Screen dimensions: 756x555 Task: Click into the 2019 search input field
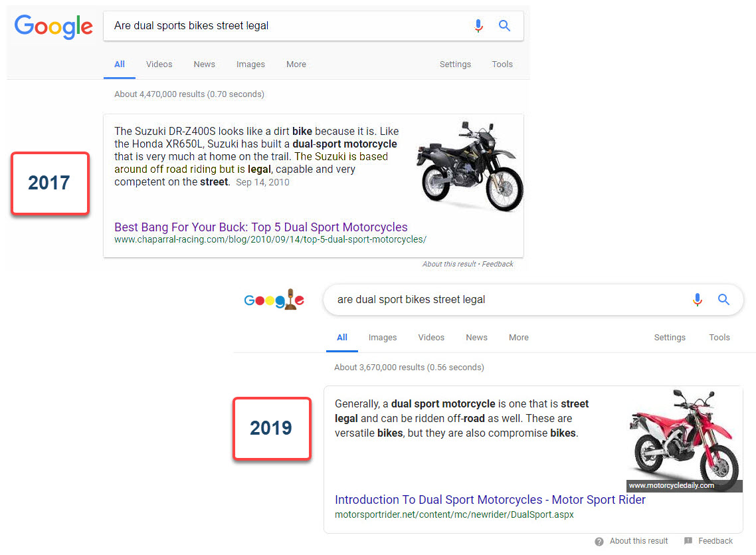(x=505, y=300)
